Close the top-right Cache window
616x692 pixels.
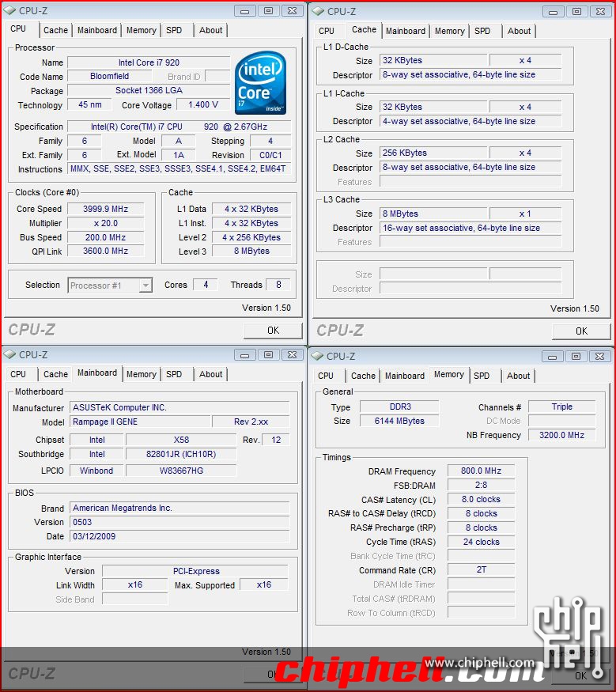600,12
